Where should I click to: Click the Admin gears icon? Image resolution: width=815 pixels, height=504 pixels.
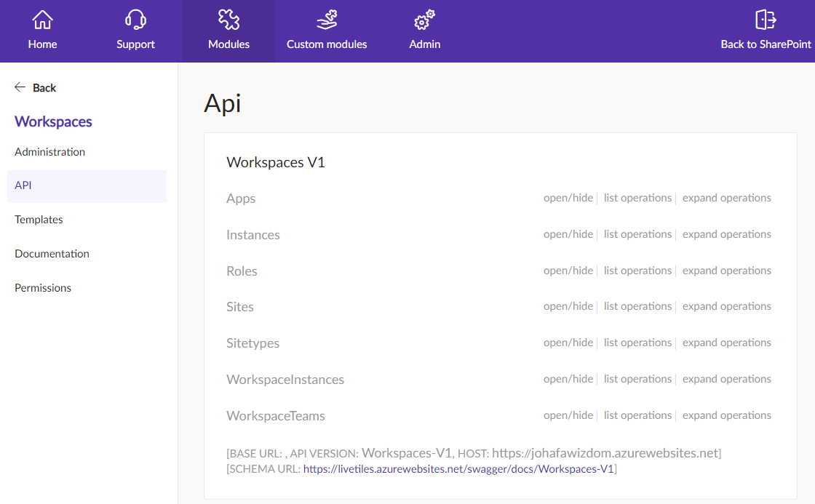424,20
